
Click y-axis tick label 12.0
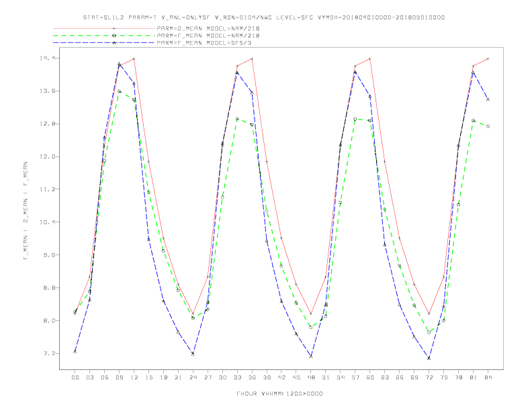click(47, 156)
